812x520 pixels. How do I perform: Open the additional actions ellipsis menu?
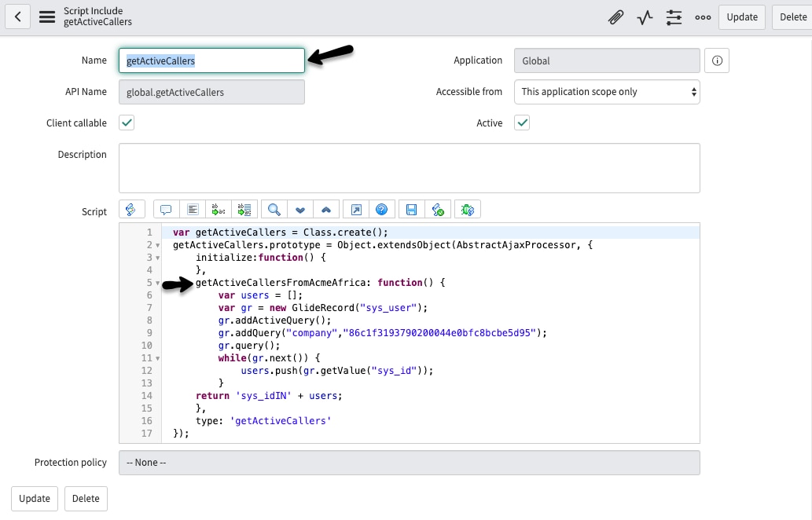tap(702, 16)
